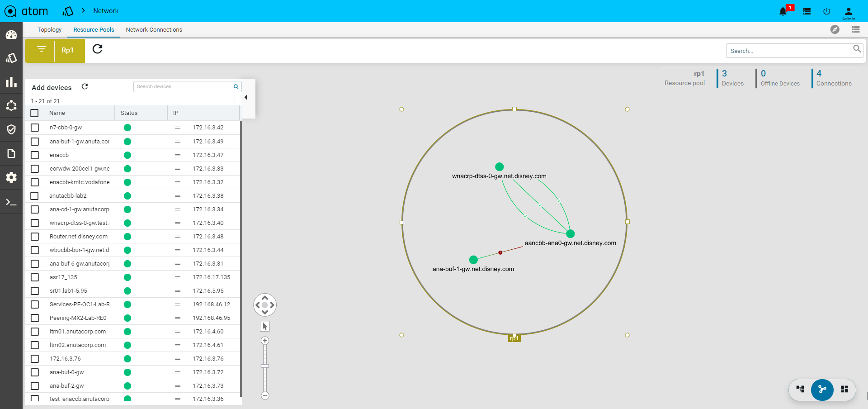Open the automation cycle icon in sidebar

click(x=11, y=105)
